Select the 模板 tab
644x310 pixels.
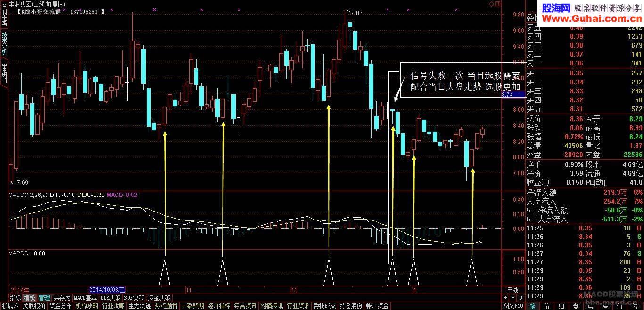click(30, 298)
